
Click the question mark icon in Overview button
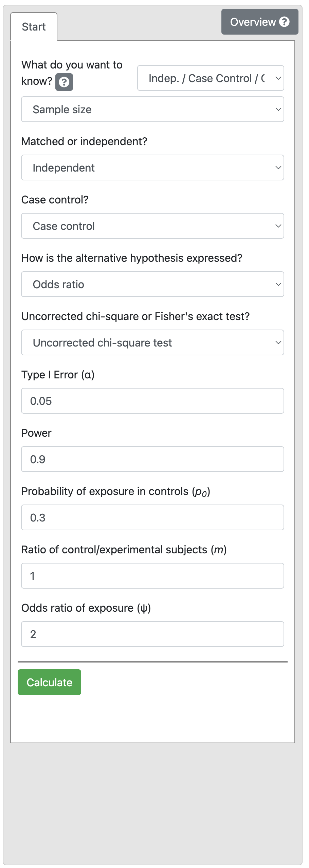(284, 22)
